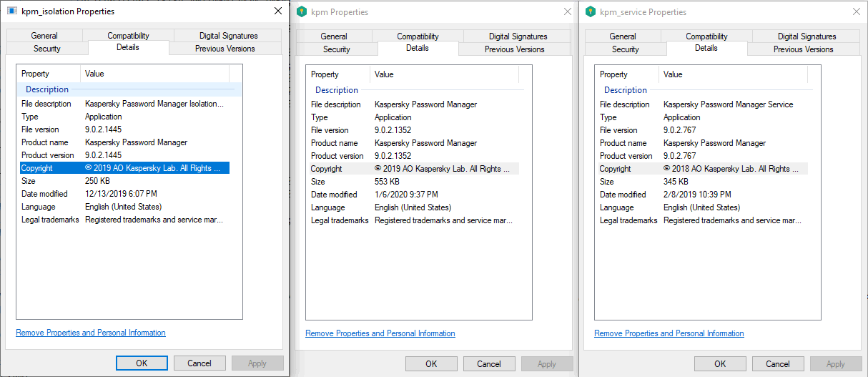Click Cancel in kpm_isolation Properties

(199, 363)
